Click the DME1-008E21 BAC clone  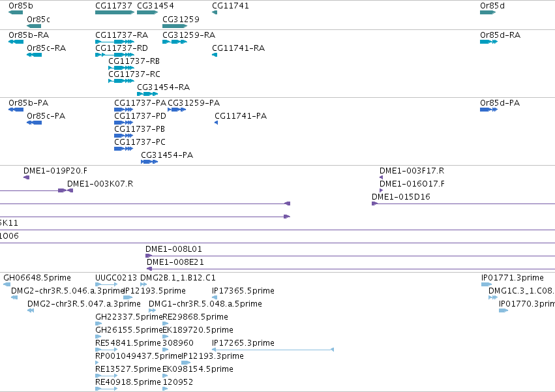[x=351, y=269]
